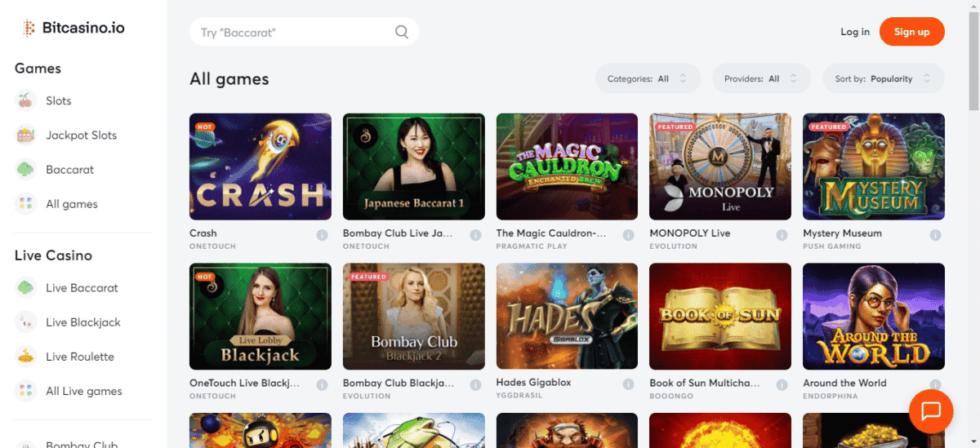Image resolution: width=980 pixels, height=448 pixels.
Task: Go to Live Blackjack section
Action: pyautogui.click(x=82, y=322)
